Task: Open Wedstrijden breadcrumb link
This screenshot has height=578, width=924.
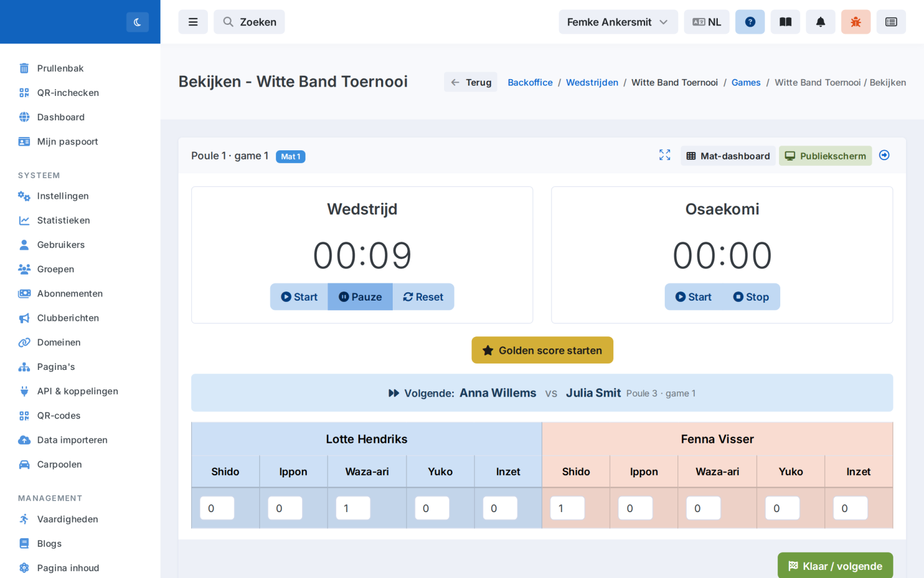Action: [x=592, y=82]
